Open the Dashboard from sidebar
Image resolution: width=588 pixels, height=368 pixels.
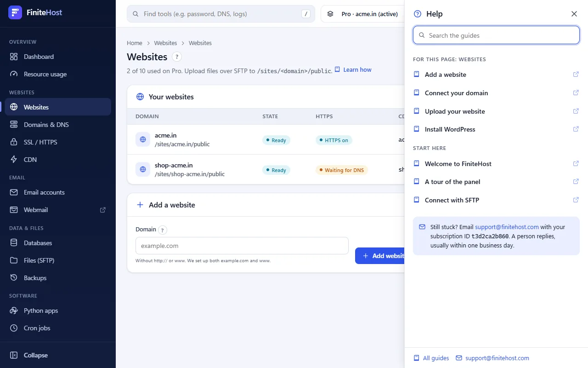58,57
